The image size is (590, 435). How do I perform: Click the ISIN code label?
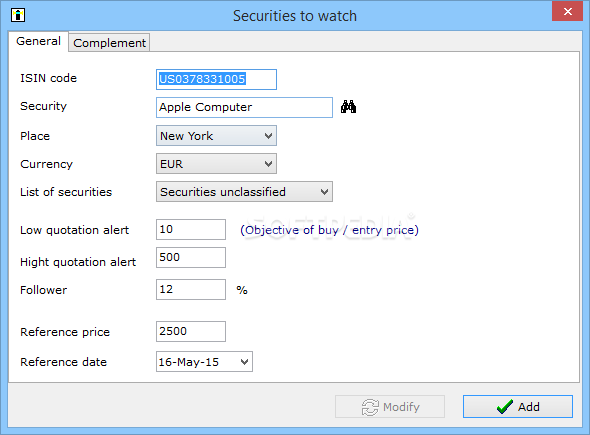pos(49,78)
